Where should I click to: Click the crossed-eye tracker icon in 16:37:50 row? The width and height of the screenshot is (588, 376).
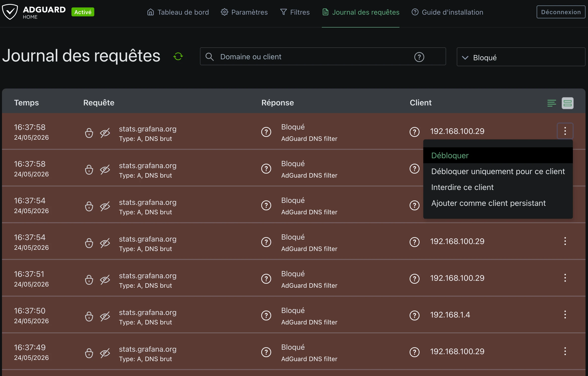pyautogui.click(x=105, y=316)
